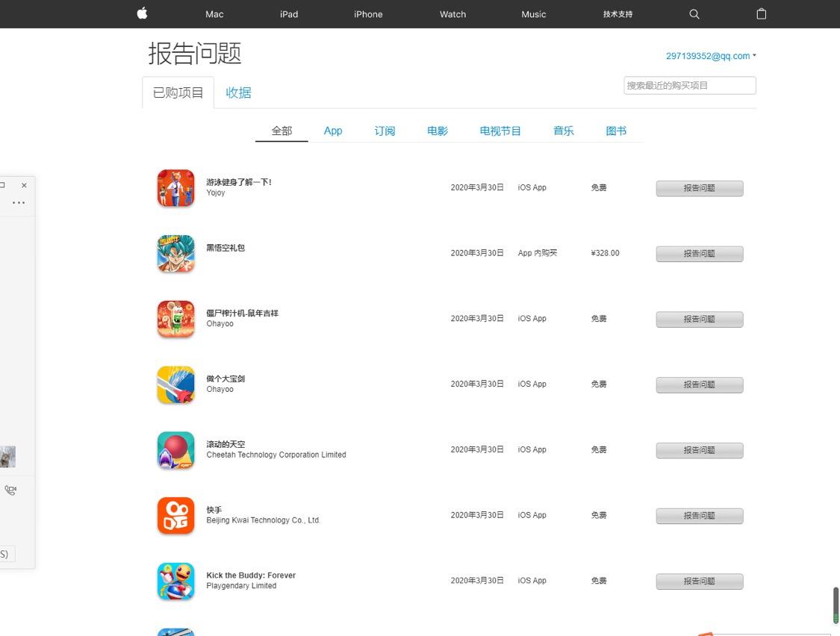Open the search magnifier icon
The height and width of the screenshot is (636, 840).
pos(694,14)
